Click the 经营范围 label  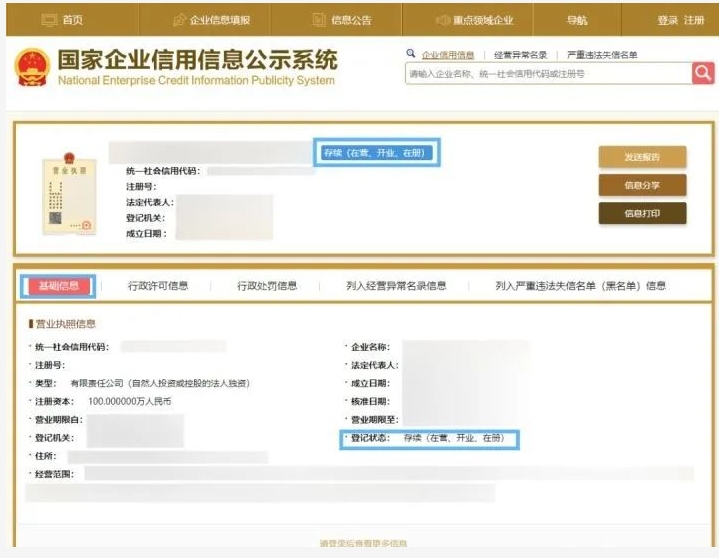tap(54, 474)
